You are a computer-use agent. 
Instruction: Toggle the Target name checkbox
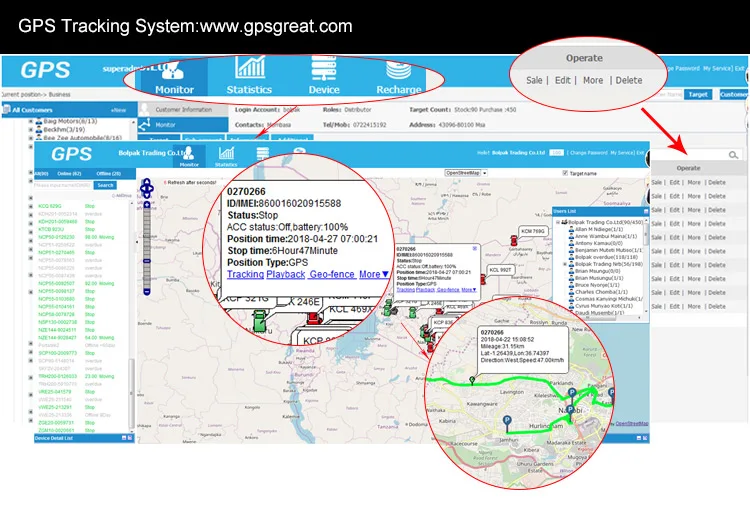(x=567, y=173)
